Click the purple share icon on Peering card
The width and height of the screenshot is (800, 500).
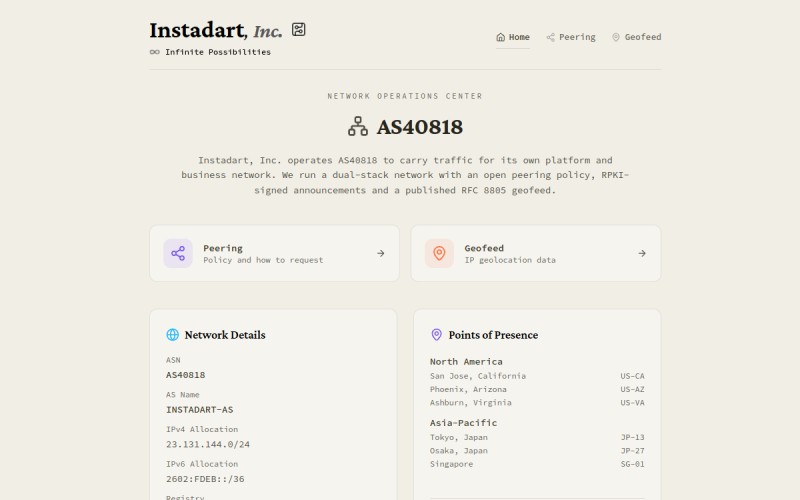[178, 253]
